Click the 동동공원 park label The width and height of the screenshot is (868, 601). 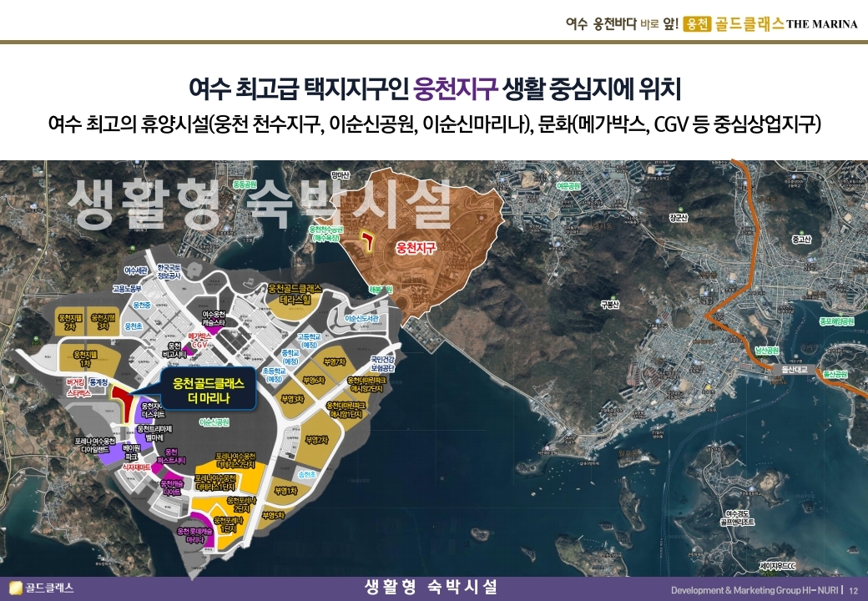click(x=245, y=184)
